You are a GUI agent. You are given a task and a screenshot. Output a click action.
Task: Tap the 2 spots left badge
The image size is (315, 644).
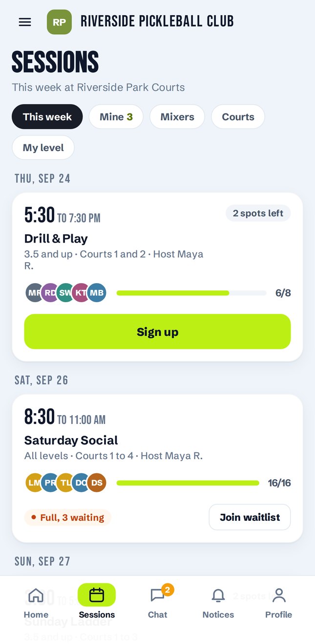[x=258, y=213]
